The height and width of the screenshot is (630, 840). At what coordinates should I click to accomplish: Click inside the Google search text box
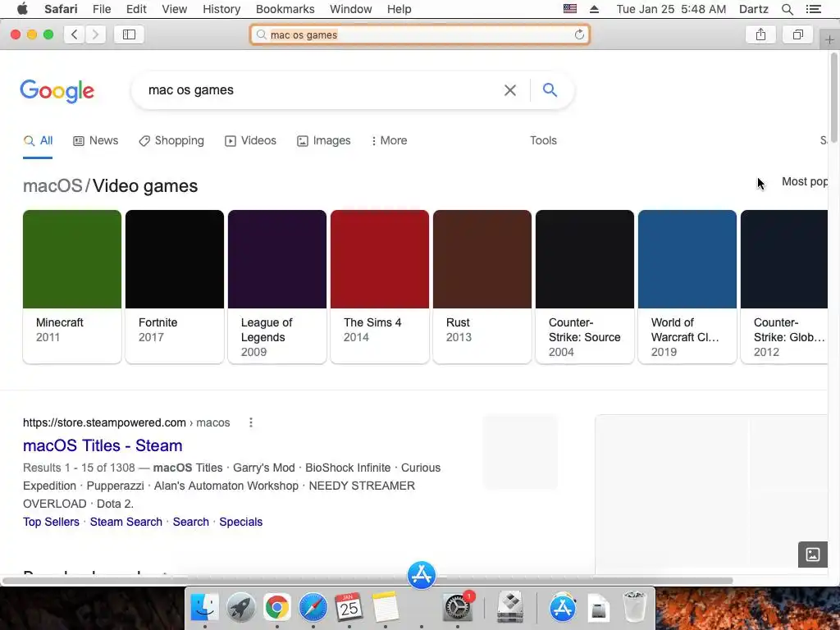[x=322, y=90]
